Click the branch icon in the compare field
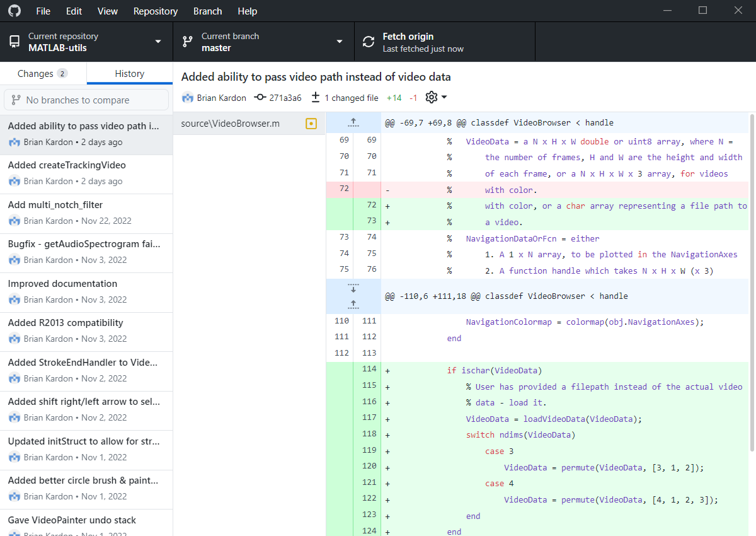This screenshot has width=756, height=536. [x=16, y=100]
